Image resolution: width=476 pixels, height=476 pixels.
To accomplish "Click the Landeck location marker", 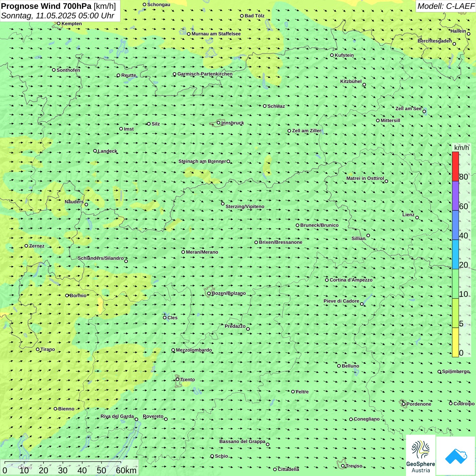I will [95, 151].
